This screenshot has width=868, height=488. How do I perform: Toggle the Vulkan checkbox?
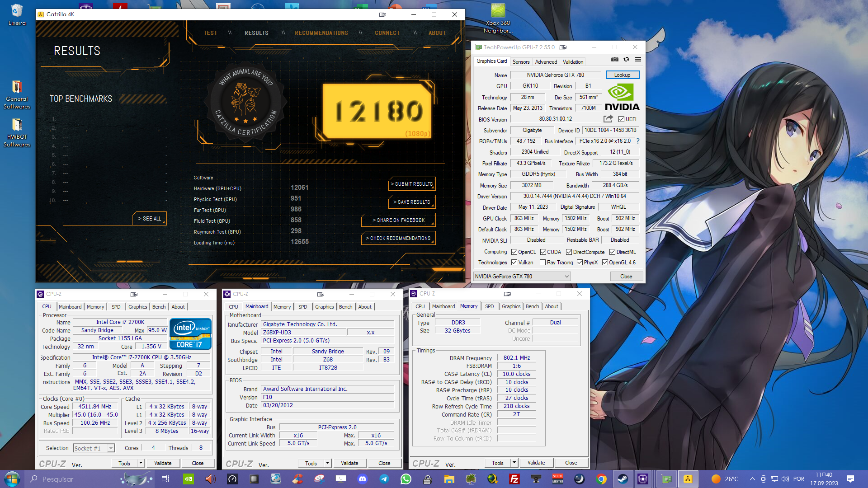pos(514,263)
